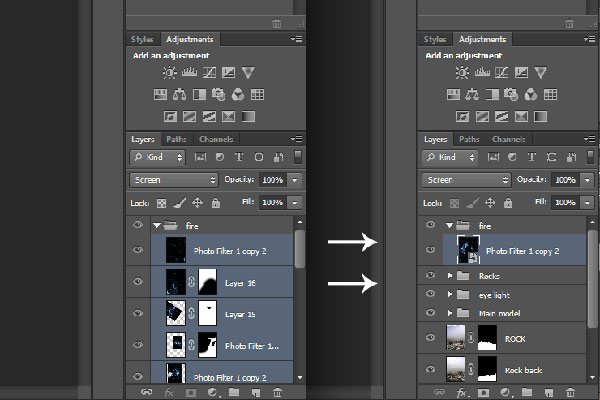
Task: Filter for smart objects in right Layers panel
Action: point(571,157)
